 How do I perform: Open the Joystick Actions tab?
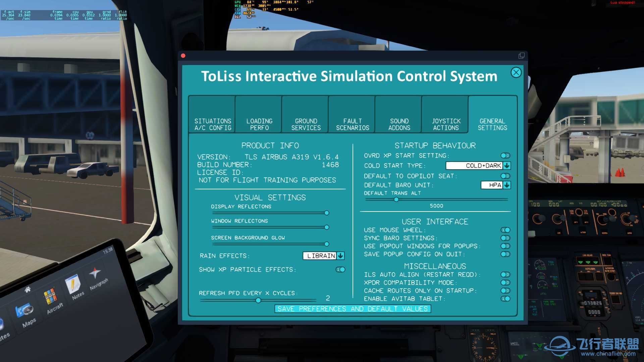[446, 115]
